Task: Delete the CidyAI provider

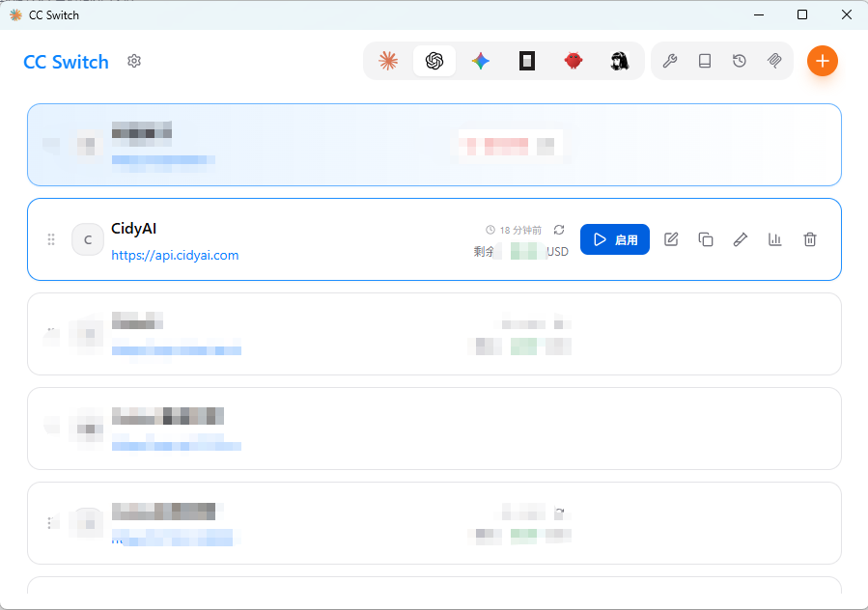Action: 810,239
